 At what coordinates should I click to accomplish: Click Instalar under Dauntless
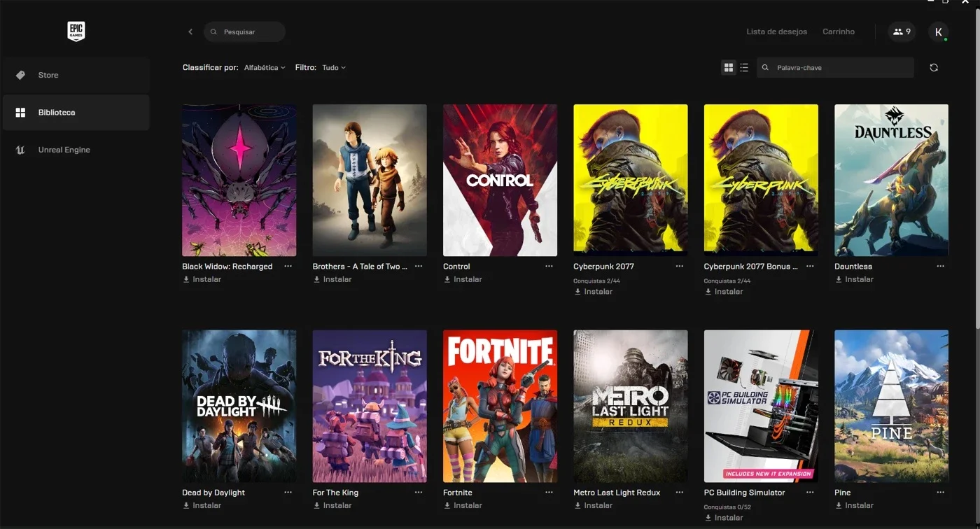854,279
